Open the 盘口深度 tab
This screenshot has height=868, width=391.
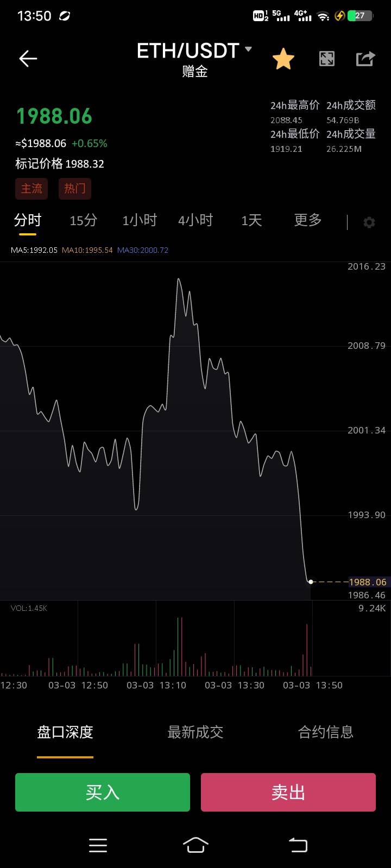coord(65,732)
